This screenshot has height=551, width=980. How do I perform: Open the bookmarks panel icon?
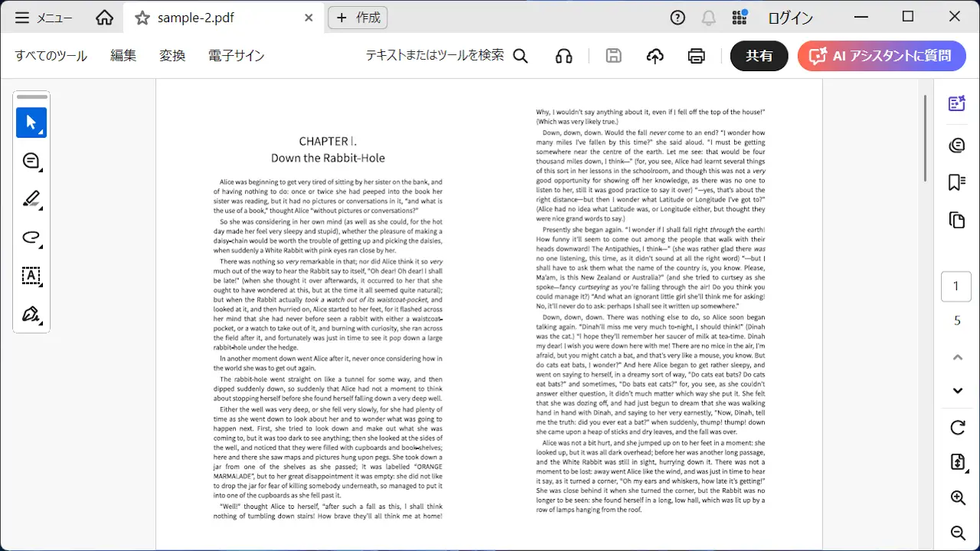957,182
